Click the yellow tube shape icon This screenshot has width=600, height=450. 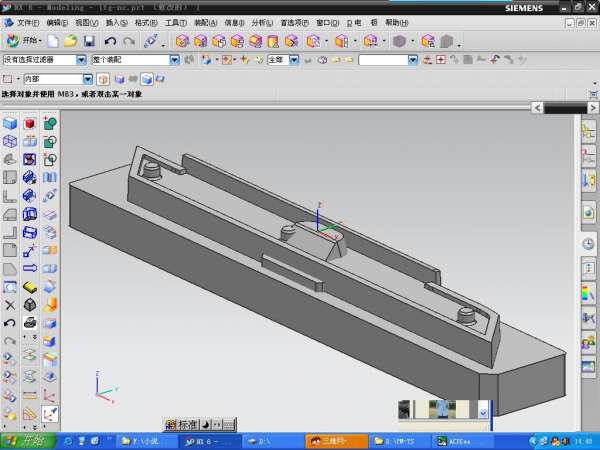30,287
